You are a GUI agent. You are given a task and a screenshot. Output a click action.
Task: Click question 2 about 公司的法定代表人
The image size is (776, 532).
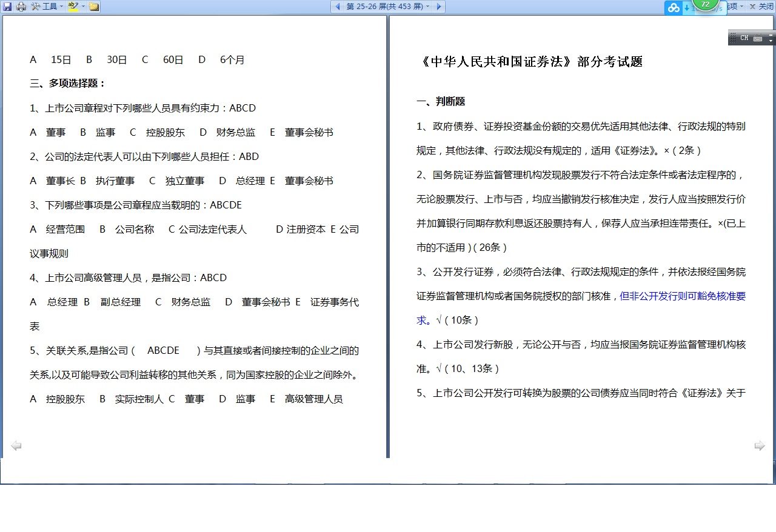pyautogui.click(x=144, y=156)
